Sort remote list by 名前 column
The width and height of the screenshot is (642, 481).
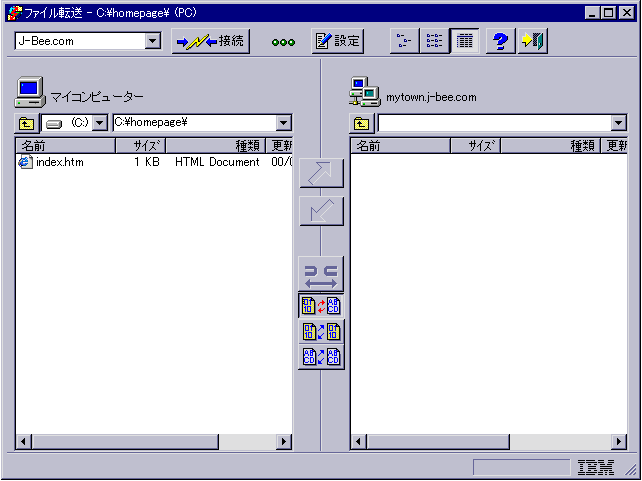[x=400, y=146]
